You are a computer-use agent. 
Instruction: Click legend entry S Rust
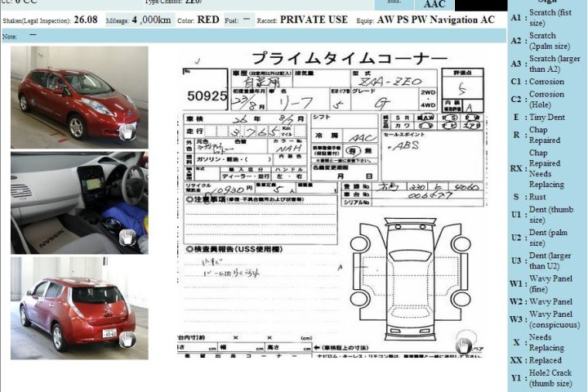pyautogui.click(x=529, y=197)
